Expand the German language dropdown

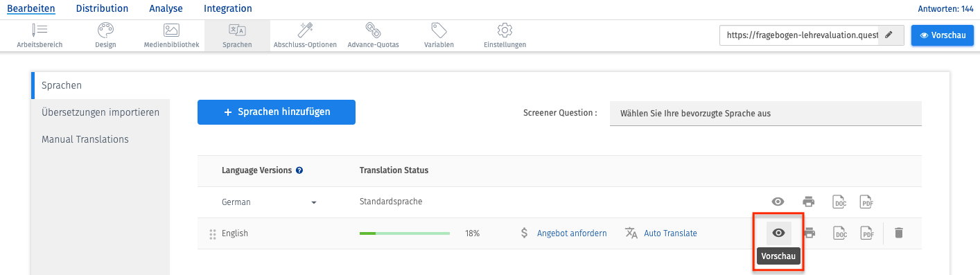point(313,202)
